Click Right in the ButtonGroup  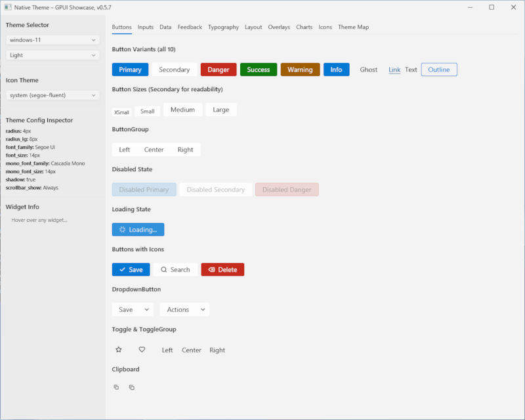tap(185, 150)
